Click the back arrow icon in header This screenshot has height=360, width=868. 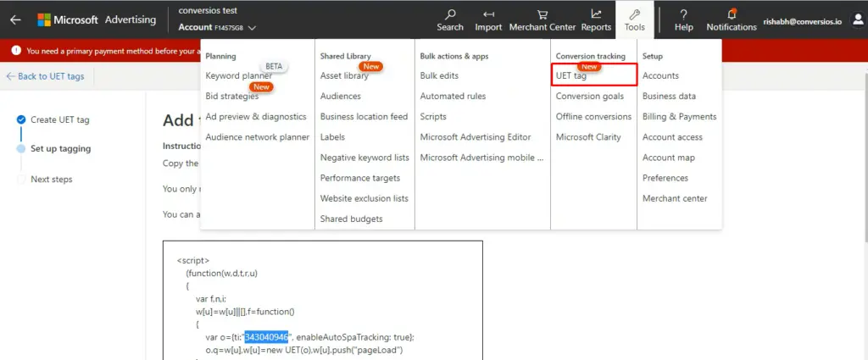pyautogui.click(x=15, y=20)
